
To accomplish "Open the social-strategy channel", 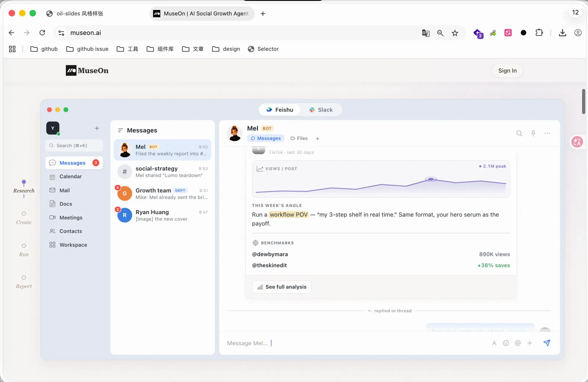I will click(162, 172).
